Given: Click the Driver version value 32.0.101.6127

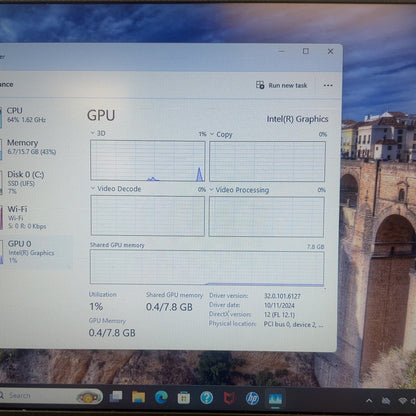Looking at the screenshot, I should pos(282,296).
